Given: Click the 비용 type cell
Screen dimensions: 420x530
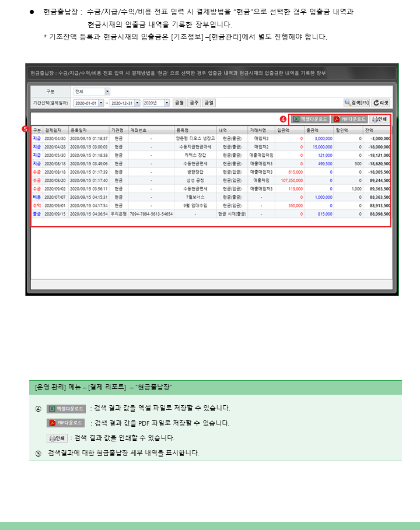Looking at the screenshot, I should 37,197.
